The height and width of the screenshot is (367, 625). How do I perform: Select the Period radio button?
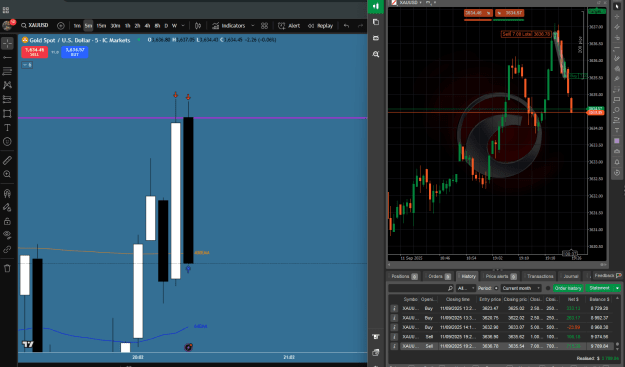click(x=496, y=288)
